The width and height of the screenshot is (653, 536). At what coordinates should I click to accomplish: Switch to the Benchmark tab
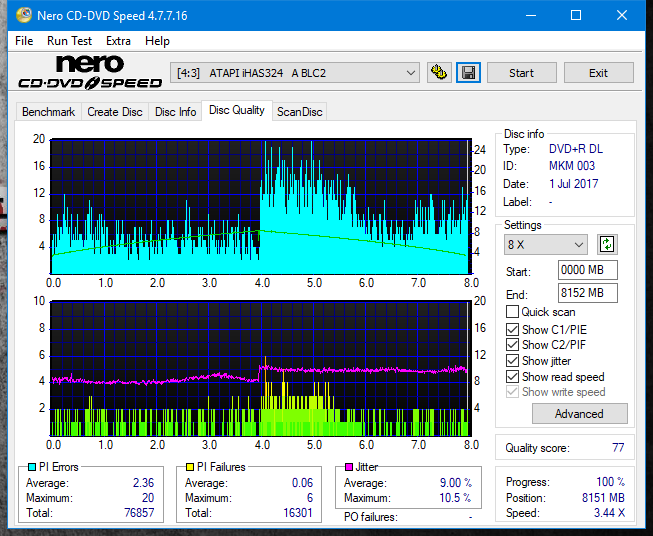pos(49,112)
